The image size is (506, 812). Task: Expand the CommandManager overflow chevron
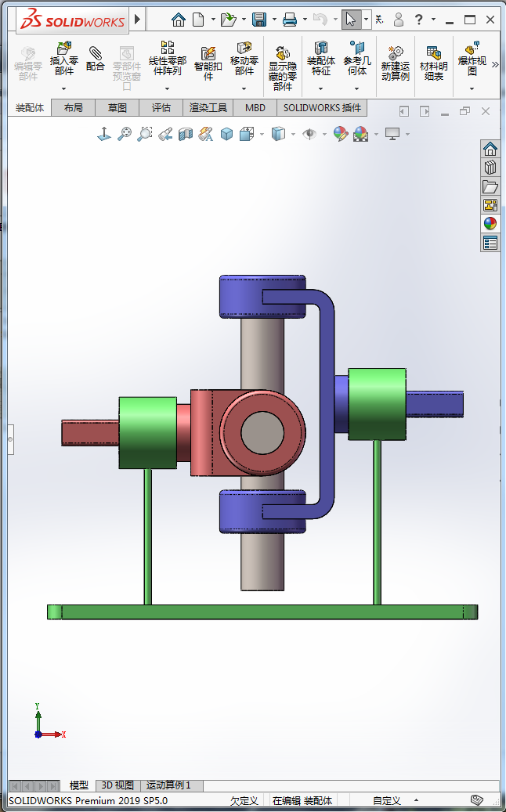(x=494, y=65)
